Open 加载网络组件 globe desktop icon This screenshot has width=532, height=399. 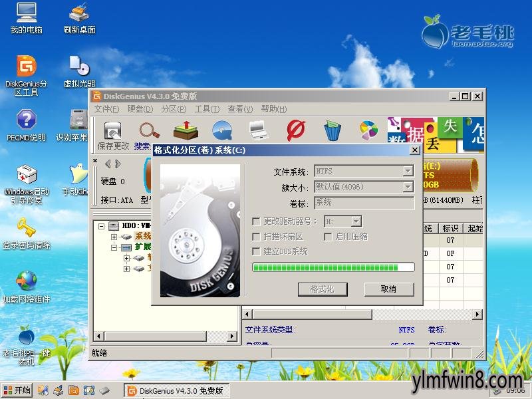(26, 287)
